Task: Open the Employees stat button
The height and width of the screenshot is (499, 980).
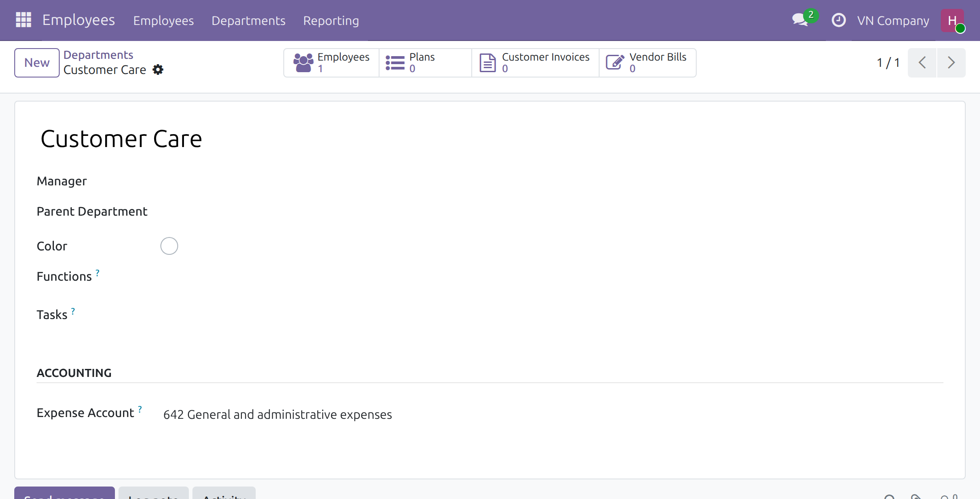Action: pyautogui.click(x=331, y=62)
